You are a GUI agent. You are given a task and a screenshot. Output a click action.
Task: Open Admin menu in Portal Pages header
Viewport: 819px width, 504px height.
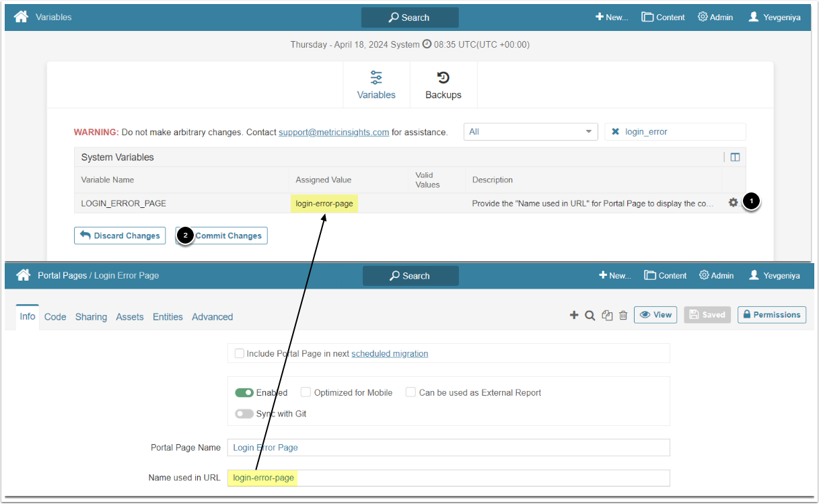click(x=717, y=276)
